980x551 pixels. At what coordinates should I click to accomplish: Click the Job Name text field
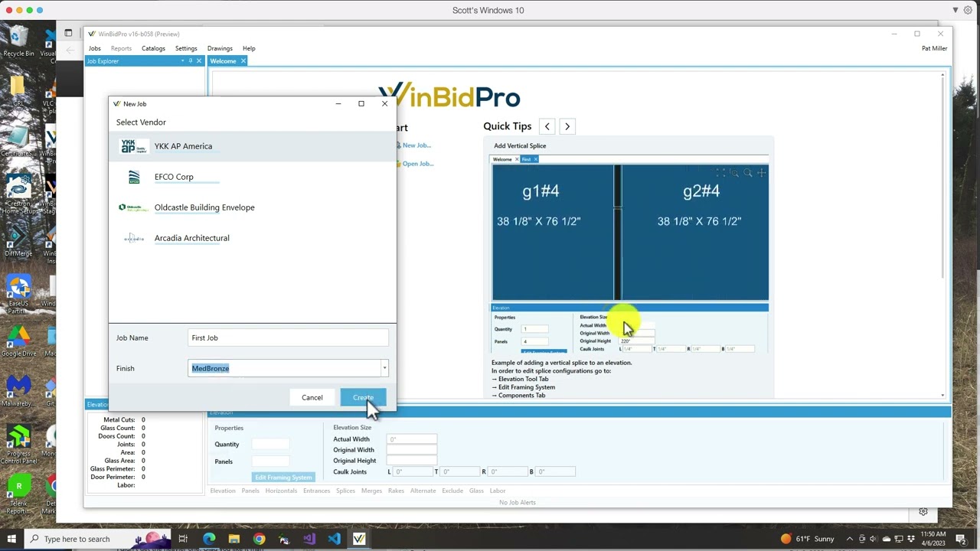tap(289, 337)
